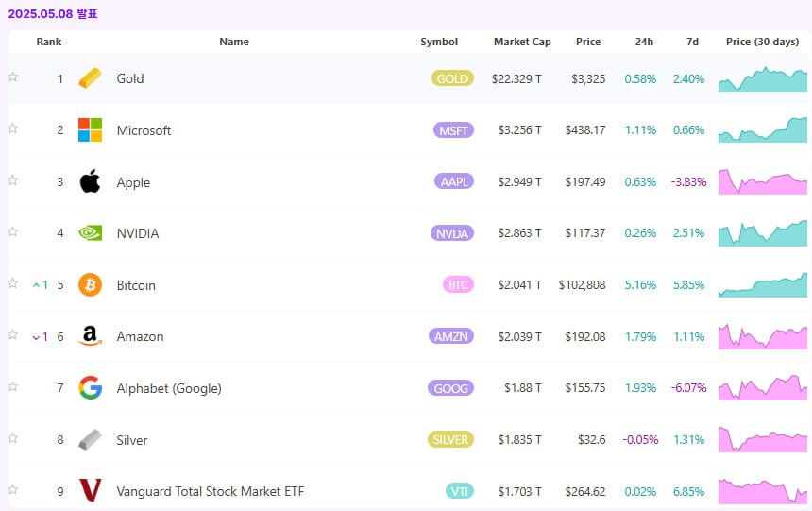Sort table by Rank column

49,42
